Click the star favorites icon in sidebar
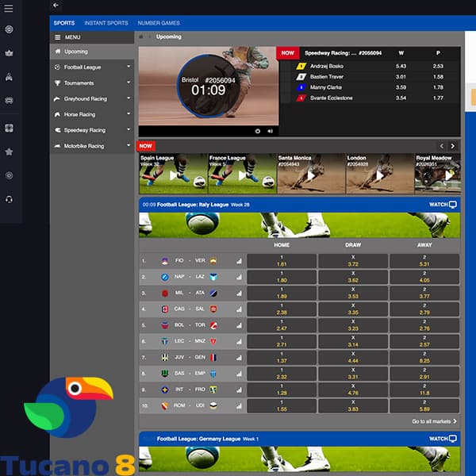 click(x=9, y=152)
